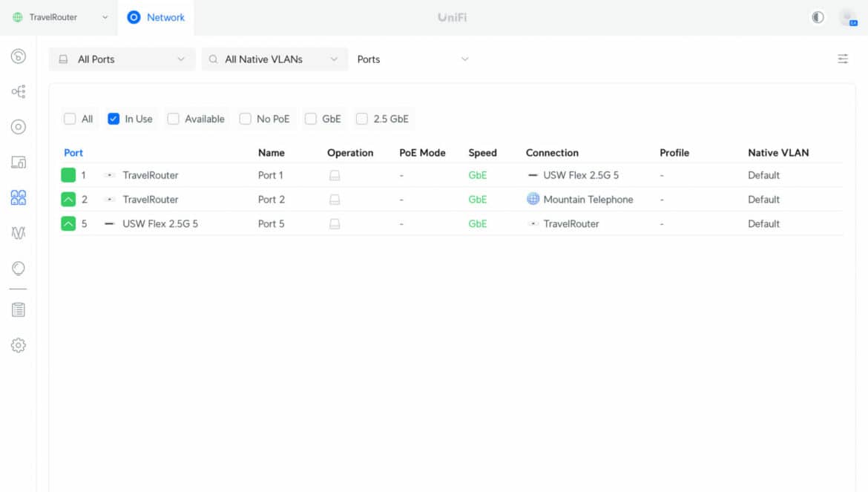Open the Dashboard icon in sidebar
Image resolution: width=868 pixels, height=492 pixels.
19,56
